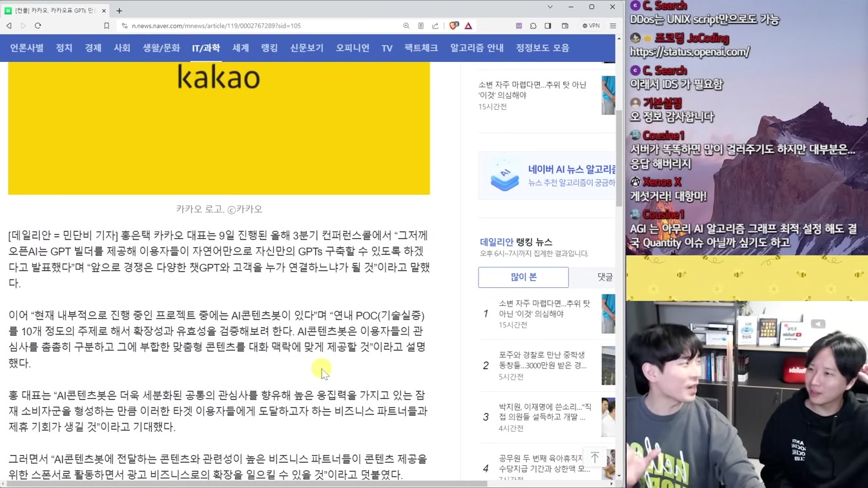Screen dimensions: 868x488
Task: Open the 언론사별 menu
Action: coord(27,48)
